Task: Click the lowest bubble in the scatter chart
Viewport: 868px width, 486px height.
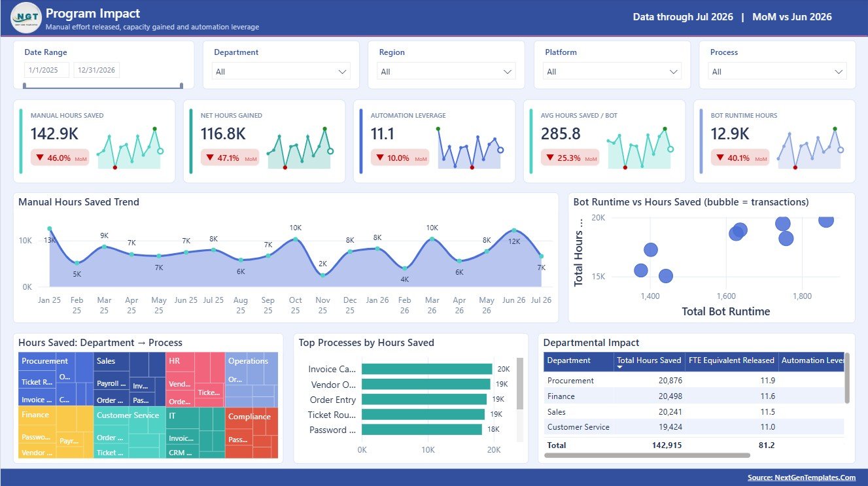Action: click(666, 276)
